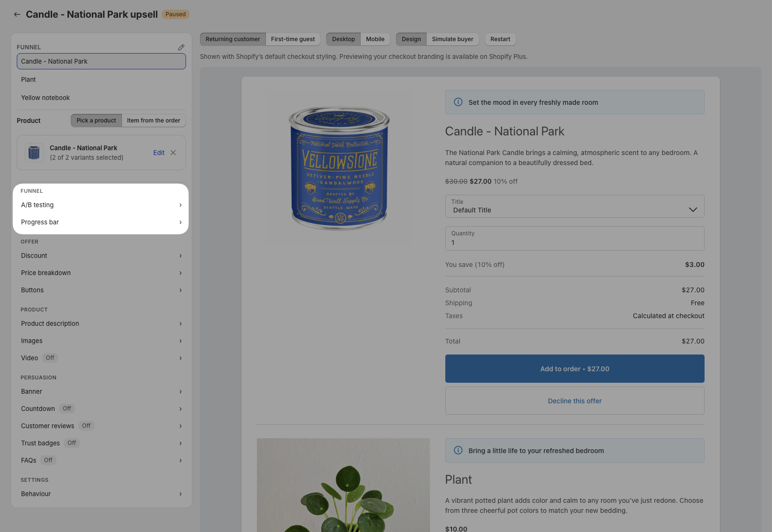The width and height of the screenshot is (772, 532).
Task: Switch preview to Returning customer
Action: pyautogui.click(x=233, y=39)
